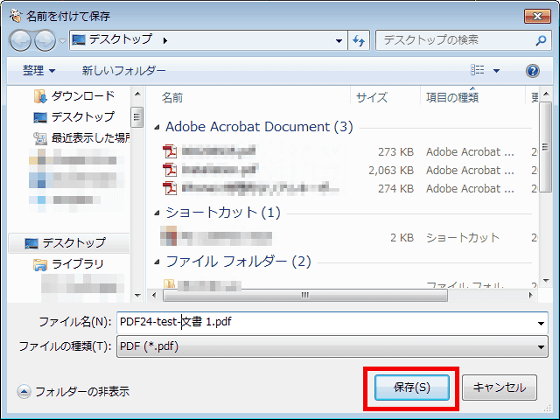Click the horizontal scroll left arrow
This screenshot has height=420, width=560.
(x=154, y=295)
